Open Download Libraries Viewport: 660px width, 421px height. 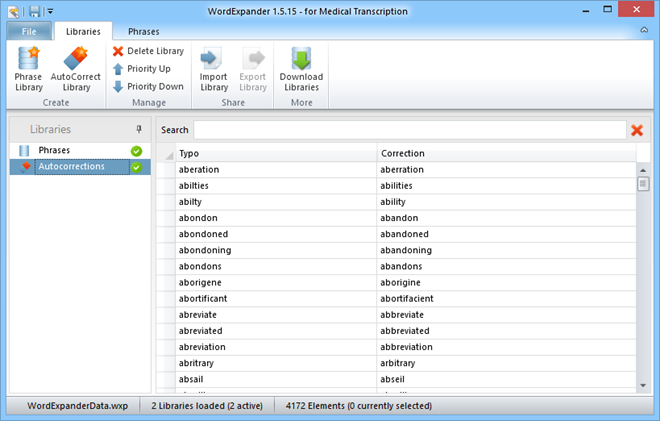(x=301, y=69)
